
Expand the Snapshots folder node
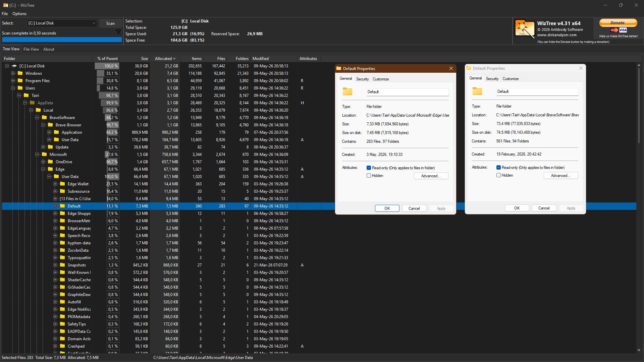[x=55, y=265]
